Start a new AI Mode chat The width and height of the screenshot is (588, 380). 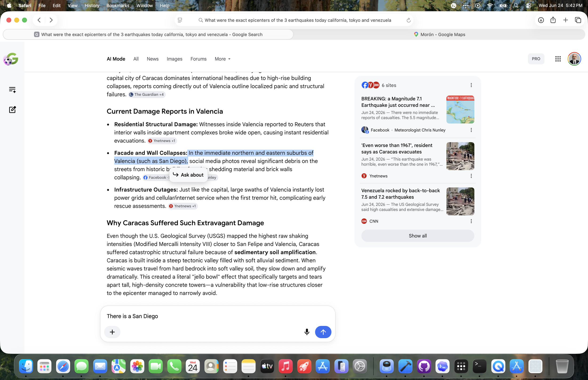pos(12,110)
